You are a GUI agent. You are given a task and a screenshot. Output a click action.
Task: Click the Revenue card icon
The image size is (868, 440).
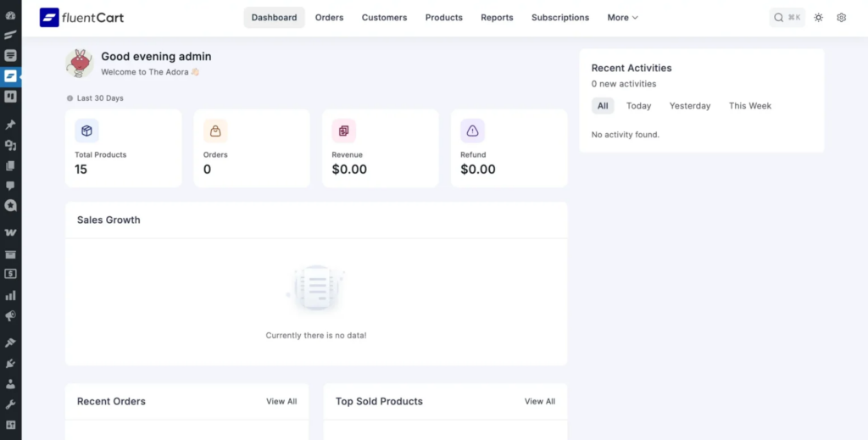click(344, 131)
